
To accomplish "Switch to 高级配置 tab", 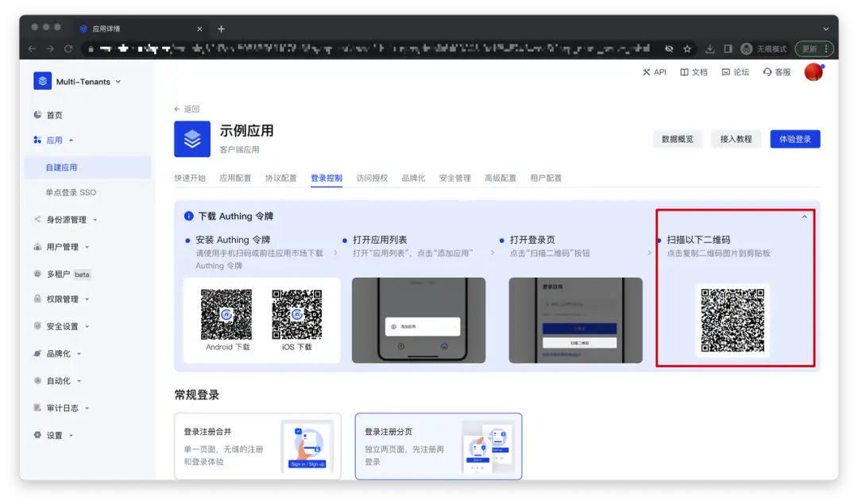I will coord(500,179).
